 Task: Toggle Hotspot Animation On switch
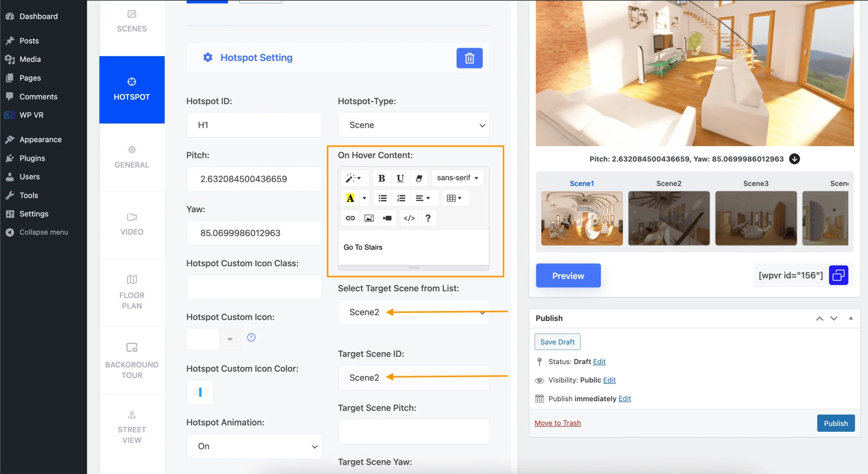click(254, 446)
